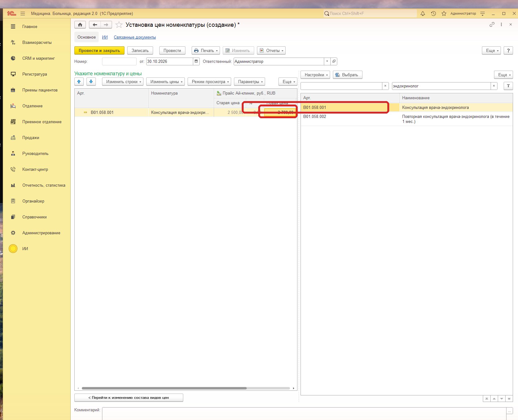Open the history clock icon
518x420 pixels.
[433, 13]
